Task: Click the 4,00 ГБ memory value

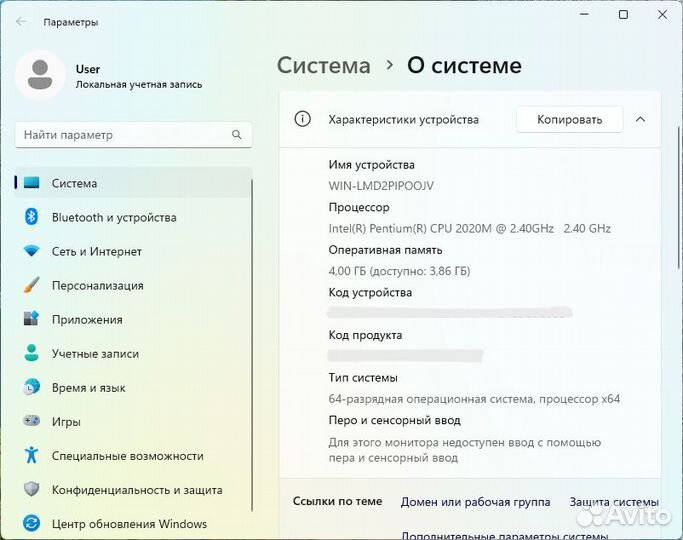Action: pyautogui.click(x=399, y=271)
